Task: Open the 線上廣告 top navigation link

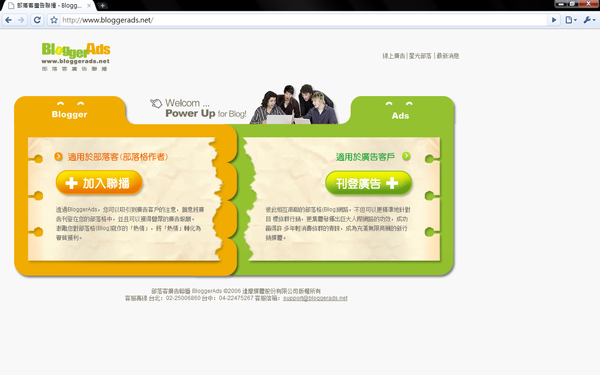Action: 394,56
